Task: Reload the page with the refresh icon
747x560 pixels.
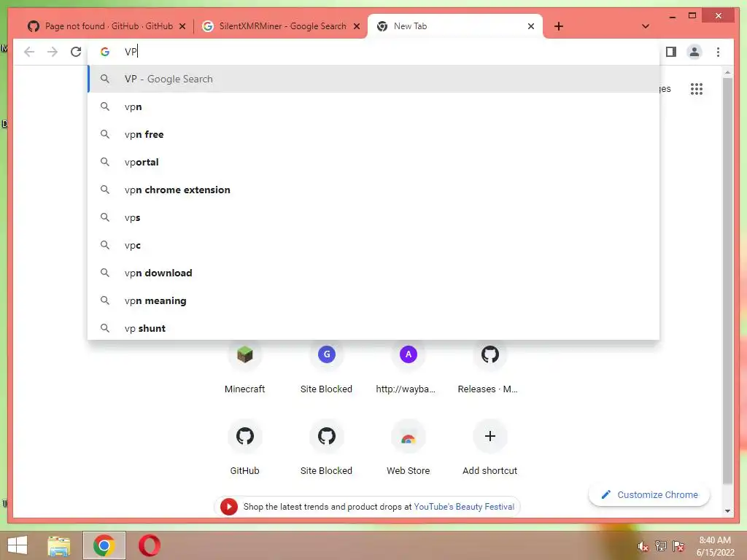Action: pos(76,52)
